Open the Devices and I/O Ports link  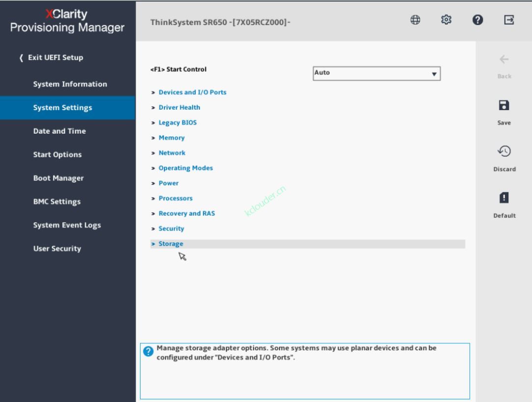pyautogui.click(x=193, y=92)
